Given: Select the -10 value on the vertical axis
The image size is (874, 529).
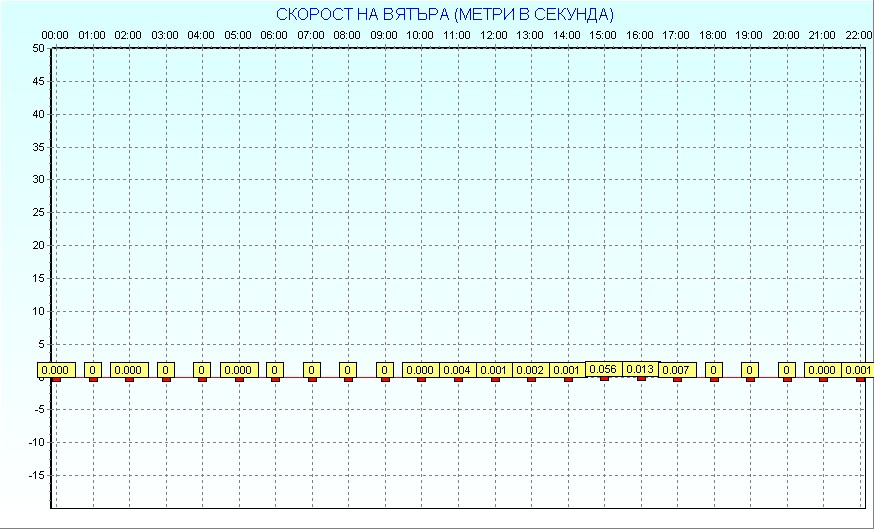Looking at the screenshot, I should point(35,442).
